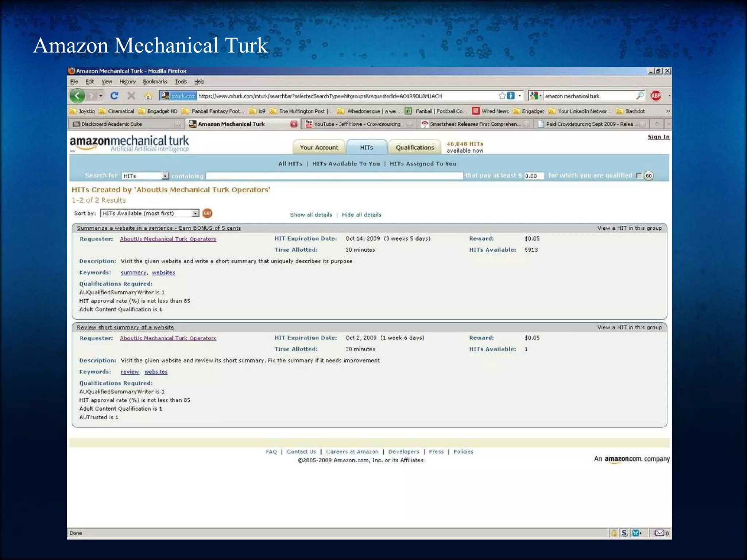Click the Firefox Back navigation button
Screen dimensions: 747x560
click(x=77, y=96)
